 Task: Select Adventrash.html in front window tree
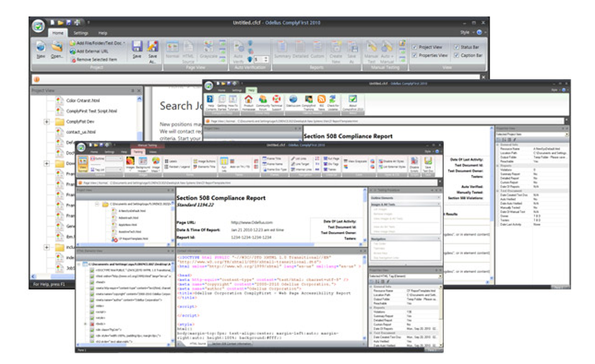coord(129,218)
